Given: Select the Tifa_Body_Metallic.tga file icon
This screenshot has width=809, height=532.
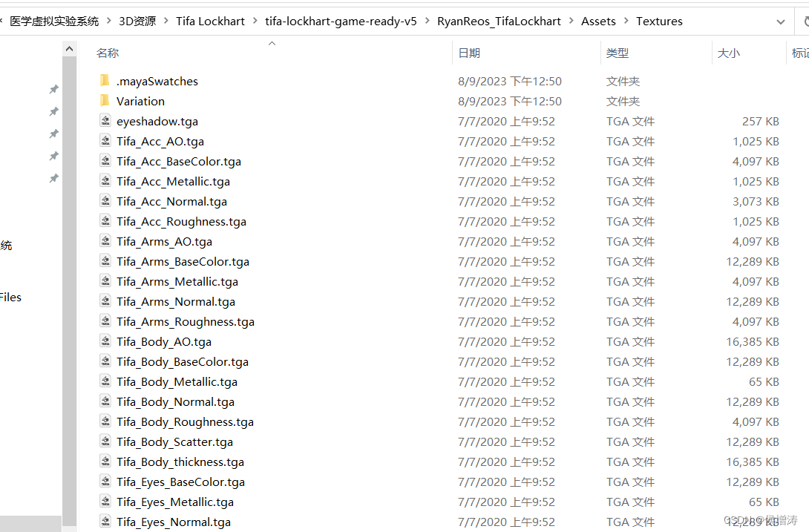Looking at the screenshot, I should coord(105,381).
